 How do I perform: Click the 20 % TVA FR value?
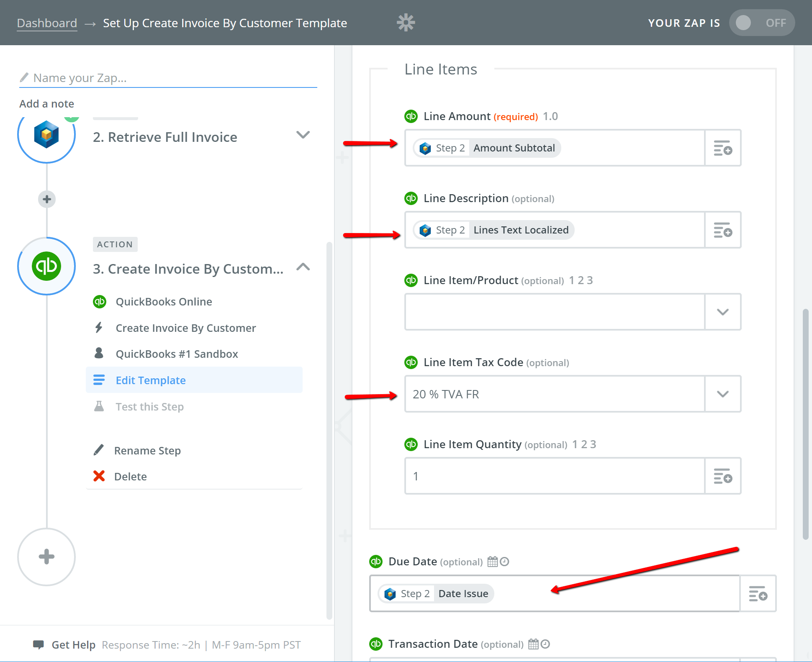(446, 394)
